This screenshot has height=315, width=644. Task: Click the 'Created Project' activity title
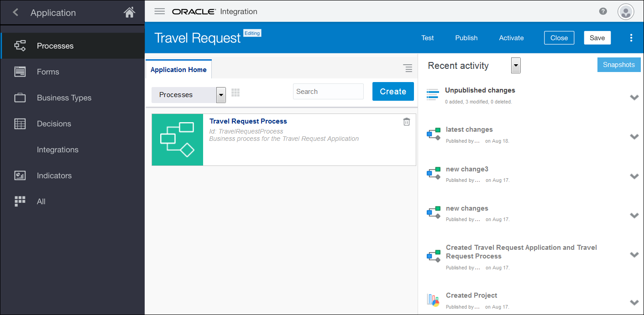point(471,295)
